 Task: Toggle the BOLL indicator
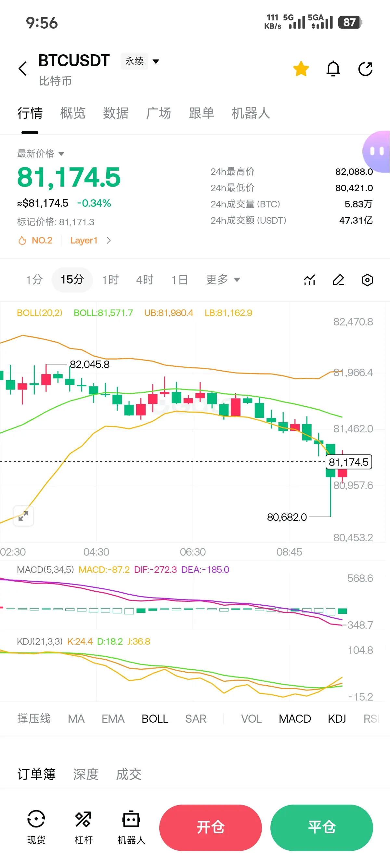click(x=155, y=719)
